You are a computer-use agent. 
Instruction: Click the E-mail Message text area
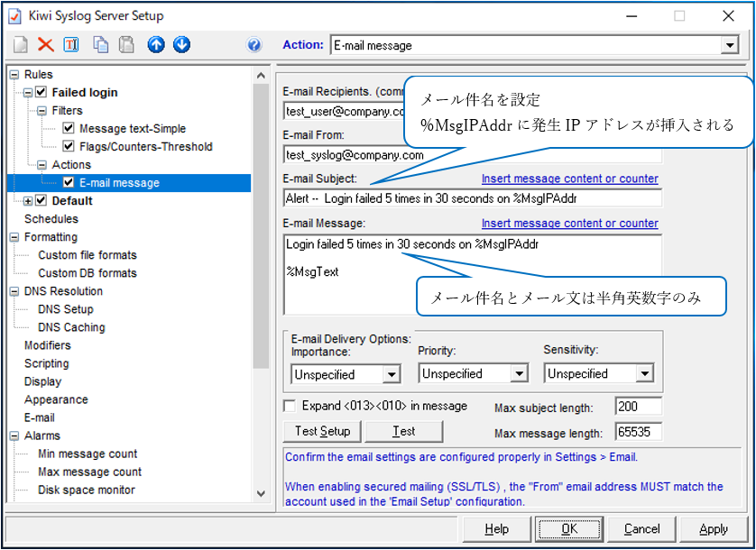point(473,275)
